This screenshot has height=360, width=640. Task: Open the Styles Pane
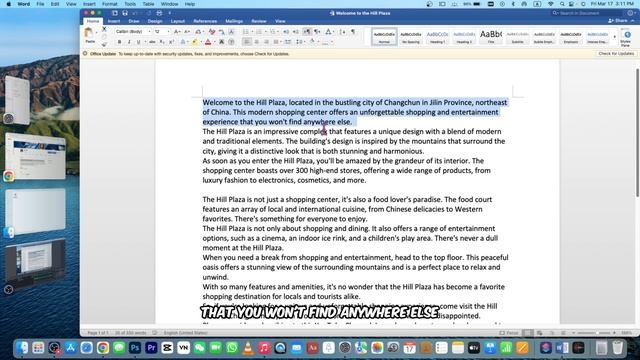click(x=626, y=38)
